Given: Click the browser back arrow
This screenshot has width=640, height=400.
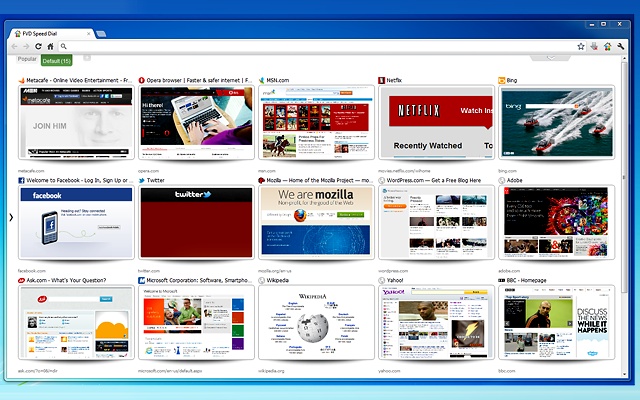Looking at the screenshot, I should [x=14, y=46].
